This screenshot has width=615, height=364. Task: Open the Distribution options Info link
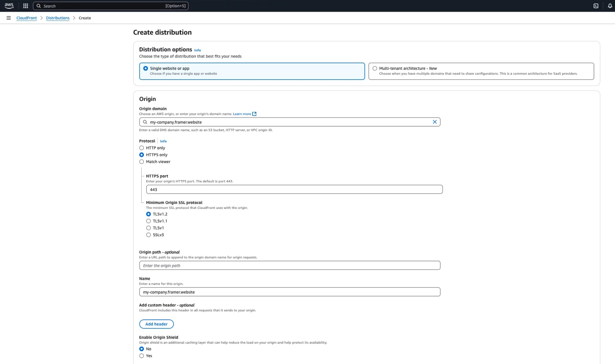pyautogui.click(x=197, y=50)
